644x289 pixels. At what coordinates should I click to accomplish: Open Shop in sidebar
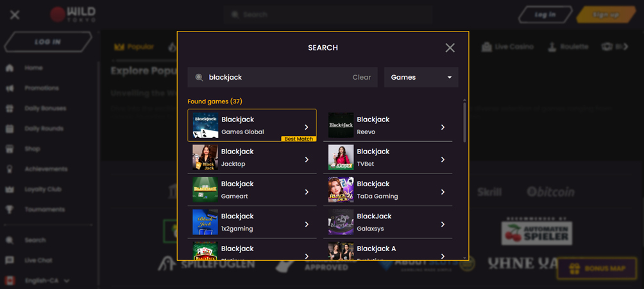[32, 149]
